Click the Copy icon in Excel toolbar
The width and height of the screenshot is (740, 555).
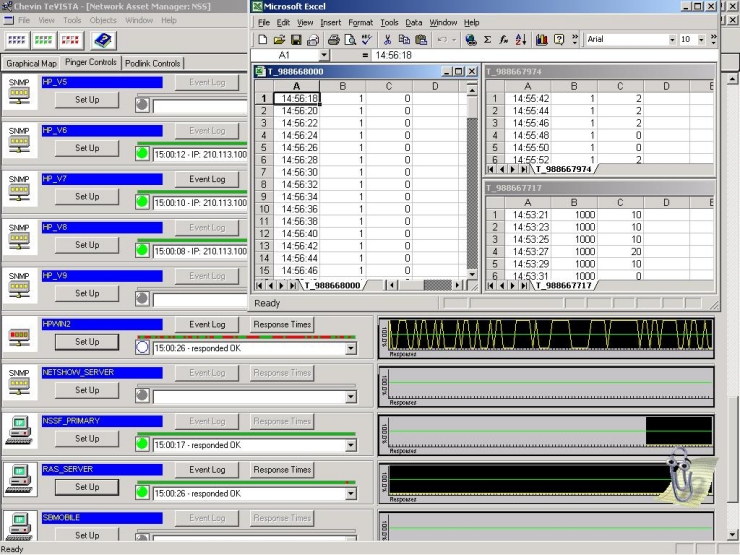tap(404, 40)
